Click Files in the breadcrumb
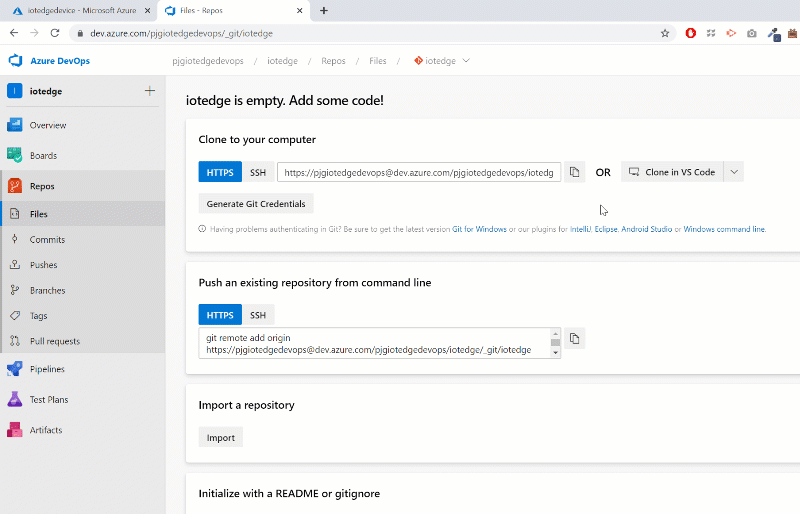Viewport: 800px width, 514px height. pyautogui.click(x=378, y=61)
